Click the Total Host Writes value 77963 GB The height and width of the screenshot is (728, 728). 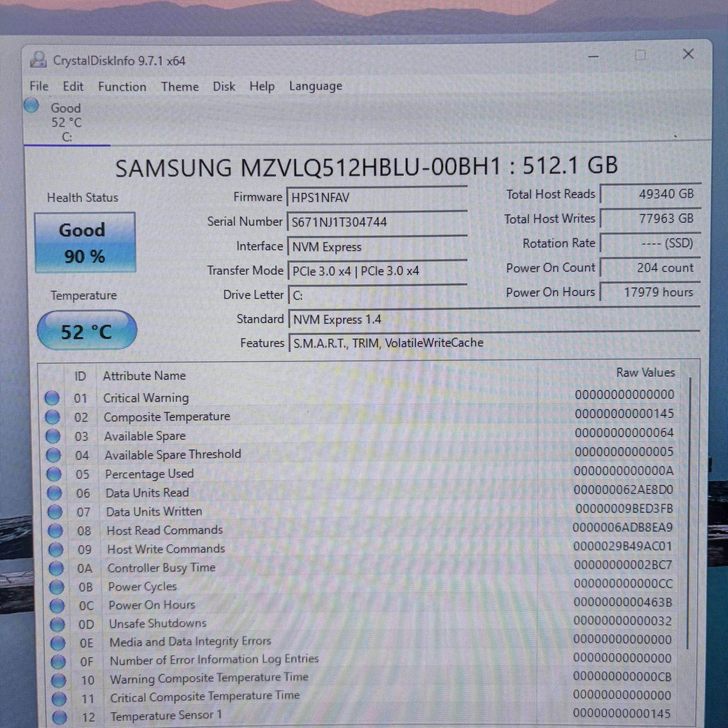click(651, 219)
